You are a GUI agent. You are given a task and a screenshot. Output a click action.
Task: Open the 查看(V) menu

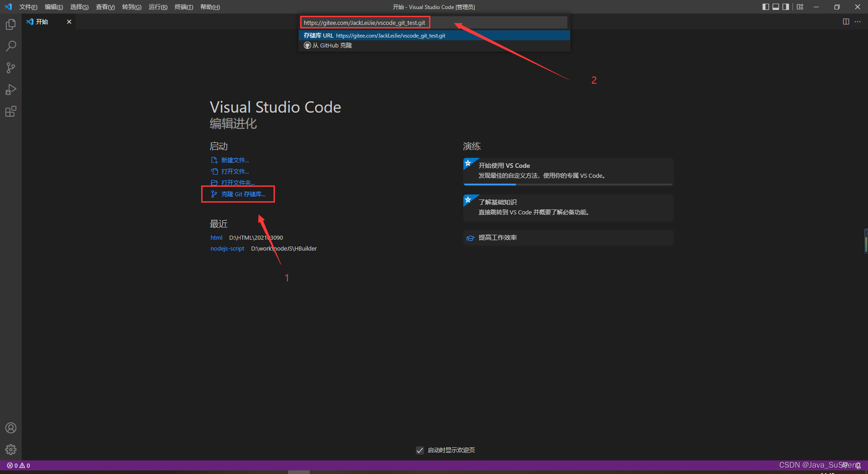[x=105, y=7]
